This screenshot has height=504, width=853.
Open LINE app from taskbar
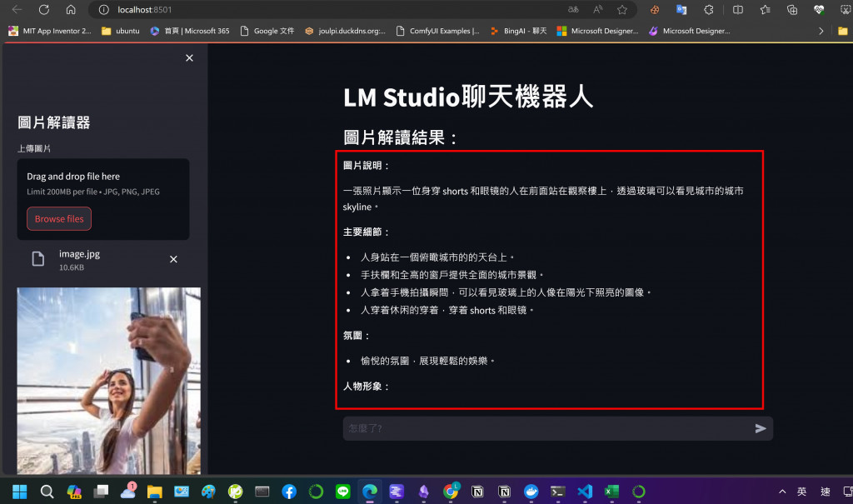[x=342, y=492]
